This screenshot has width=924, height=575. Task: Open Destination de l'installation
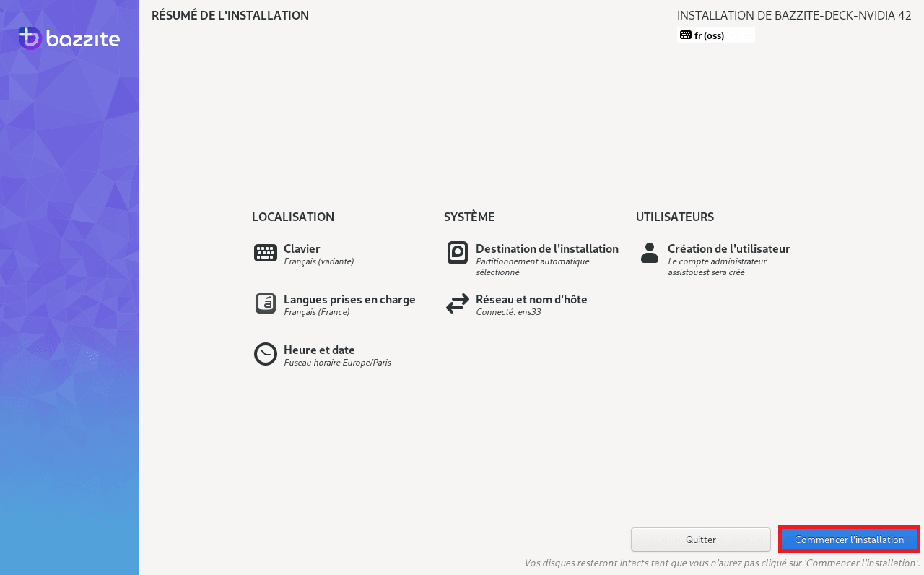pyautogui.click(x=547, y=248)
